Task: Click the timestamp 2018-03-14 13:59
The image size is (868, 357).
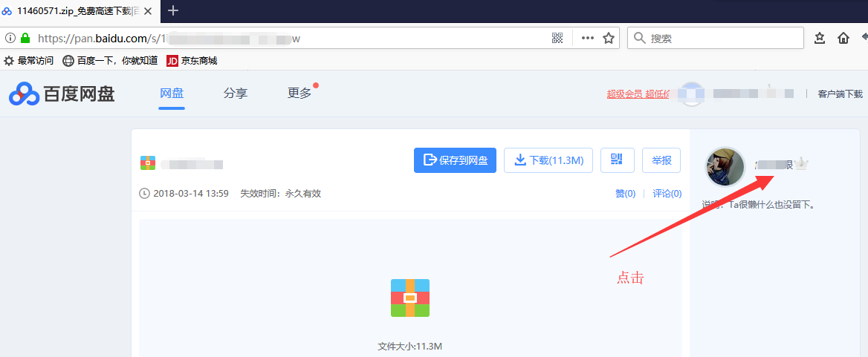Action: tap(190, 194)
